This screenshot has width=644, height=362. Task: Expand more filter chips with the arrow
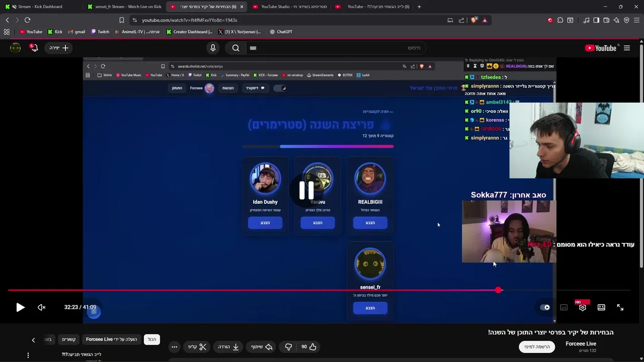coord(33,340)
